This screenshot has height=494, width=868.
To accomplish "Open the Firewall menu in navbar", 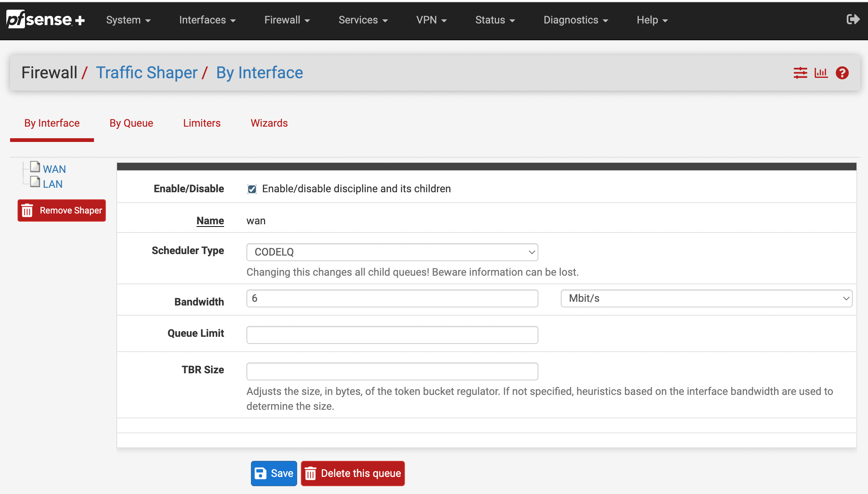I will coord(287,20).
